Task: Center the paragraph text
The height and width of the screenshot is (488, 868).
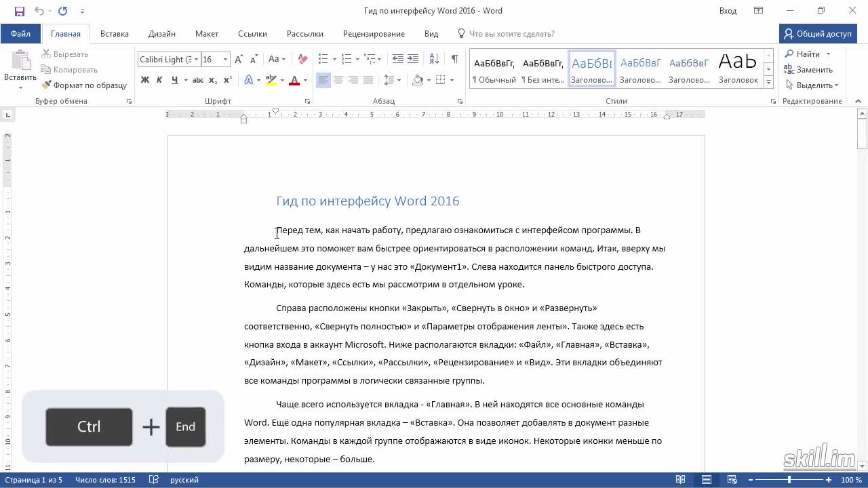Action: click(x=338, y=80)
